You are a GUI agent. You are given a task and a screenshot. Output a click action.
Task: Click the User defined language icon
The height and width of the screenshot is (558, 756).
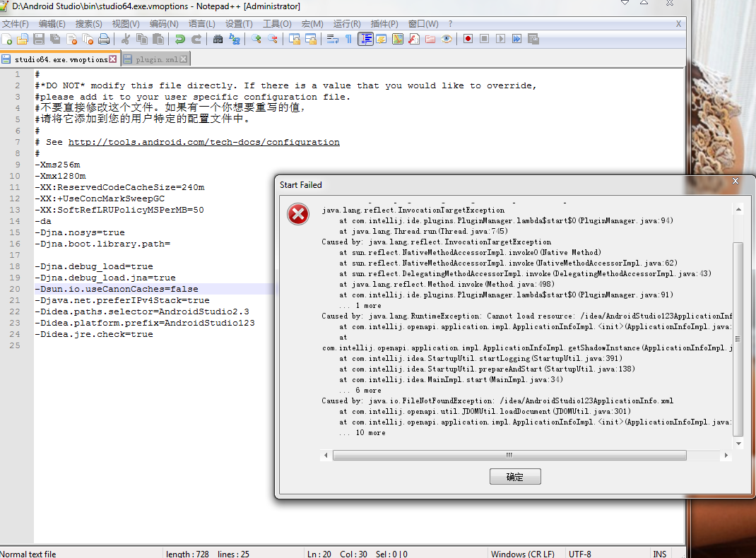382,39
